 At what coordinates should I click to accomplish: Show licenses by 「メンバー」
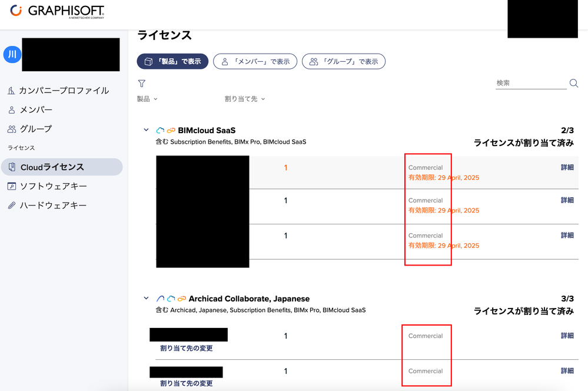pos(255,62)
